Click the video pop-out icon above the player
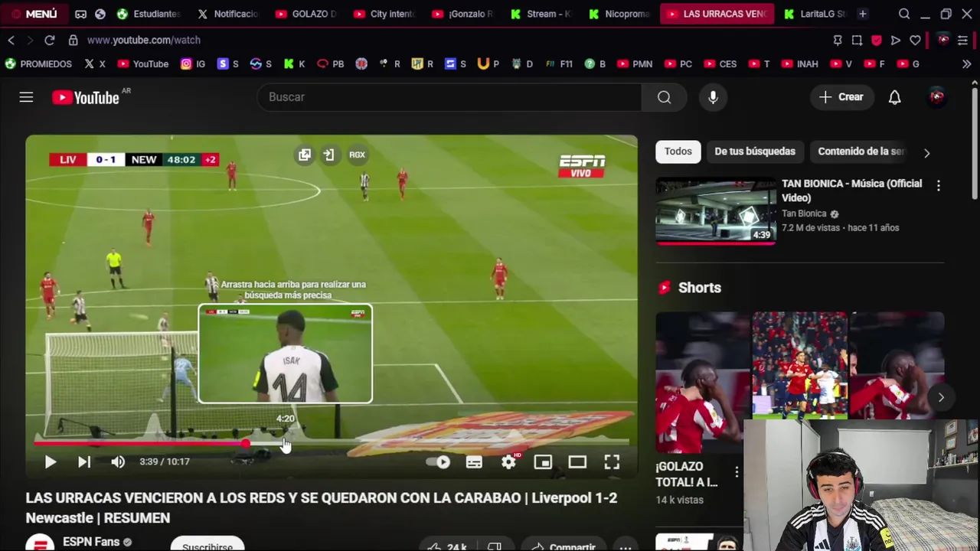This screenshot has height=551, width=980. point(305,155)
